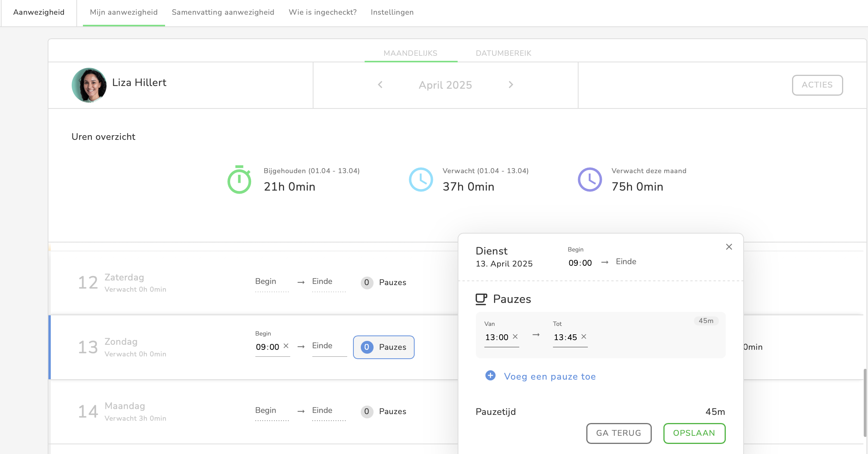Click the Ga terug button
Viewport: 868px width, 454px height.
(x=618, y=433)
